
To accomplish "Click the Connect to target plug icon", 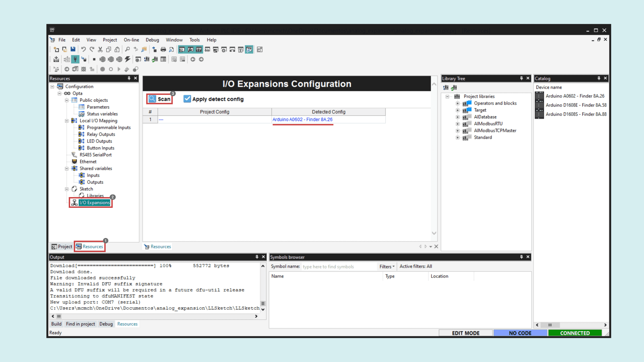I will tap(75, 59).
